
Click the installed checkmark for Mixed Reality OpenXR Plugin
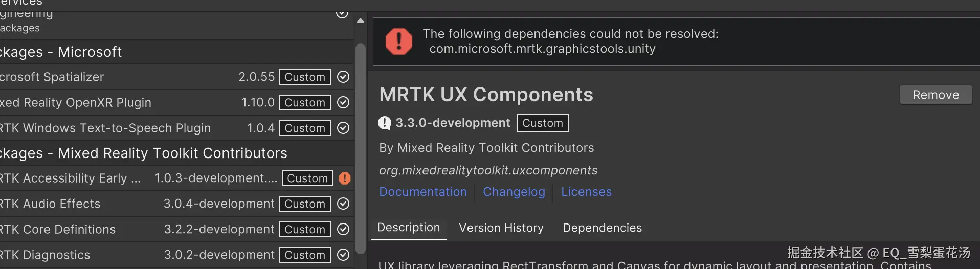[343, 102]
